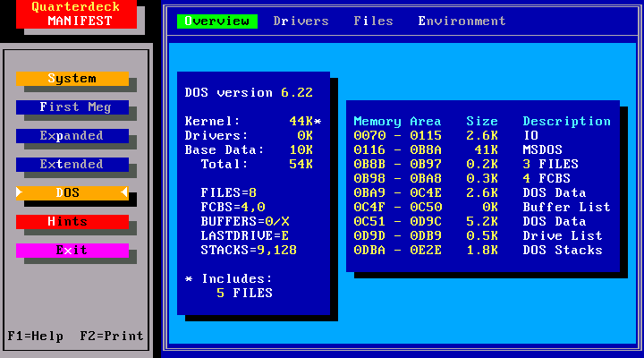Click F2=Print in the sidebar footer
This screenshot has height=358, width=644.
[x=112, y=337]
